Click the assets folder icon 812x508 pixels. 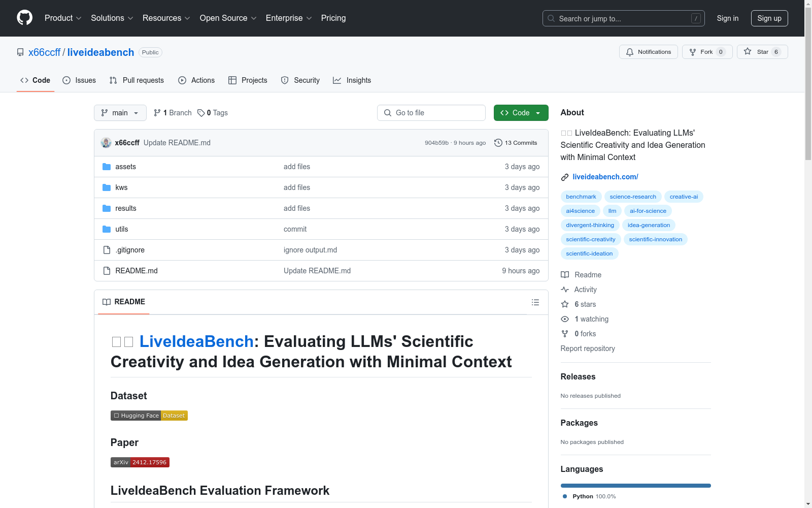[x=107, y=167]
